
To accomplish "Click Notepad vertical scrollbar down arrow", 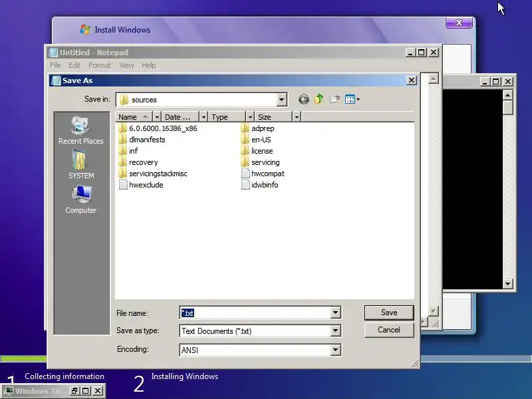I will (433, 311).
